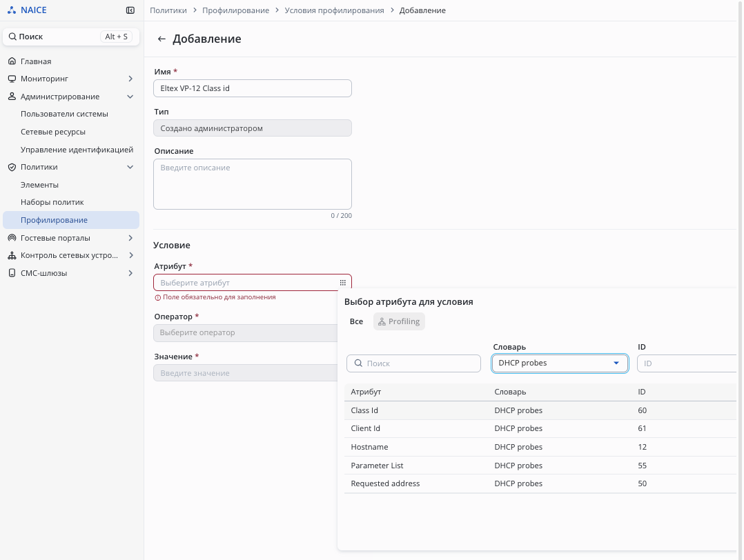
Task: Click the back arrow next to Добавление
Action: tap(161, 39)
